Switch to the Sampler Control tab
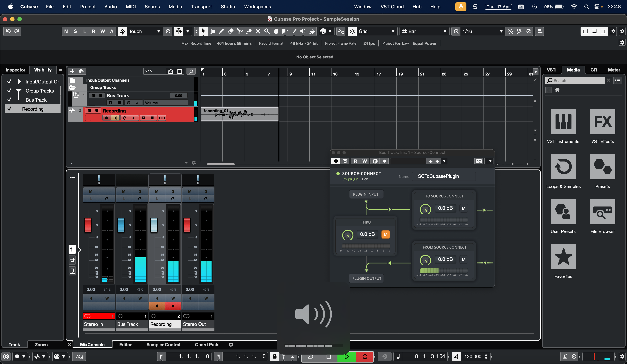 (163, 345)
